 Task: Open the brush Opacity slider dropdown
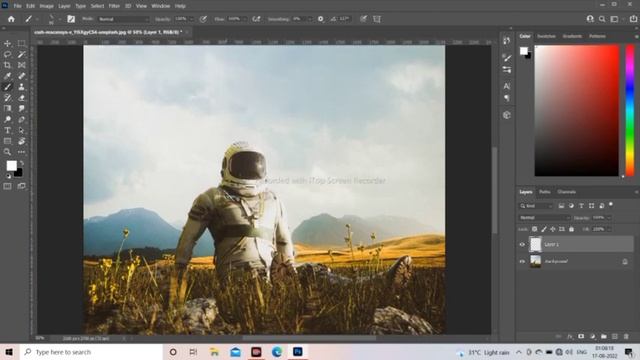click(191, 19)
